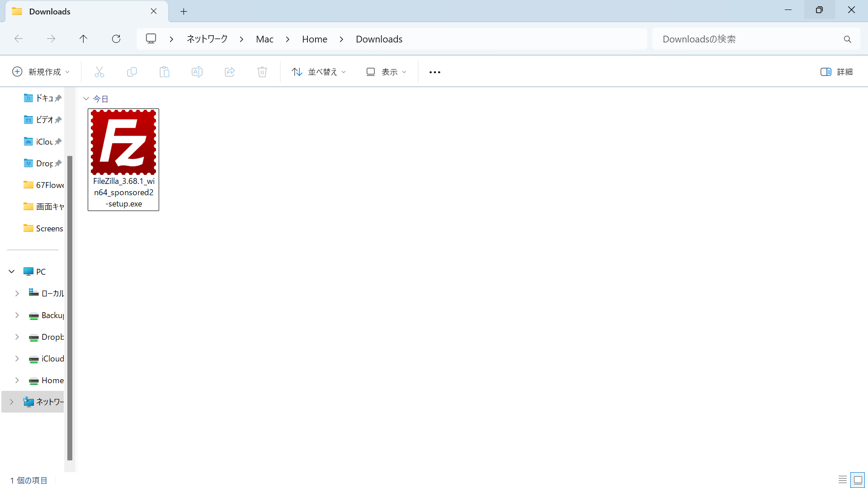Collapse the 今日 group header

point(86,99)
